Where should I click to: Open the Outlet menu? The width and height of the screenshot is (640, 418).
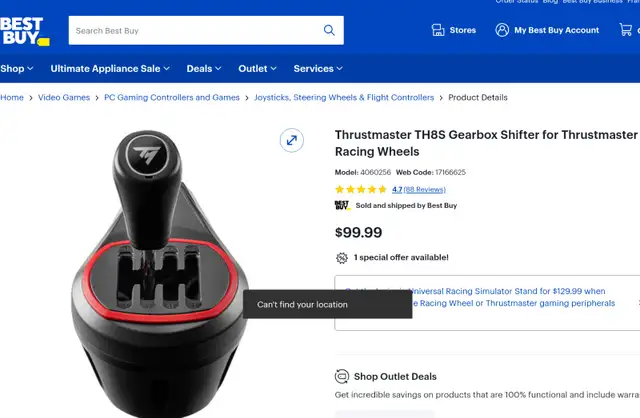click(x=257, y=69)
